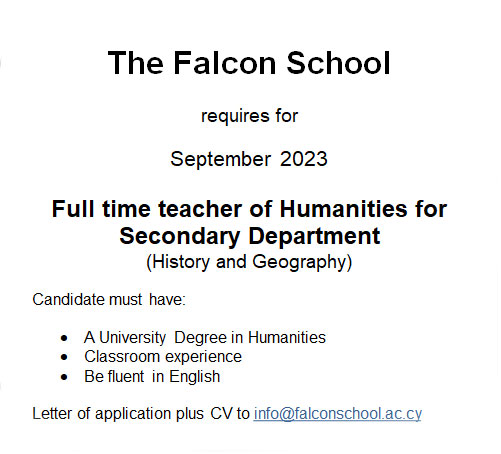Click the bullet beside 'Classroom experience'
501x454 pixels.
[64, 358]
